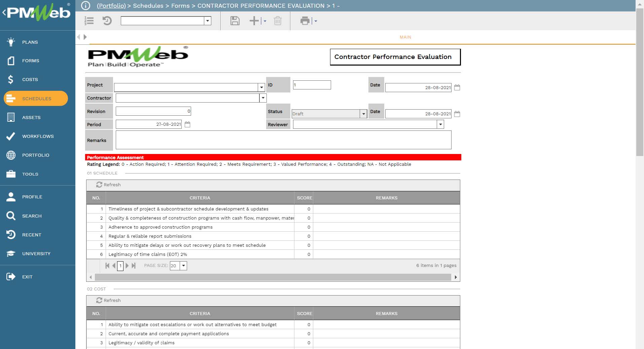The image size is (644, 349).
Task: Expand the Reviewer dropdown
Action: pyautogui.click(x=440, y=124)
